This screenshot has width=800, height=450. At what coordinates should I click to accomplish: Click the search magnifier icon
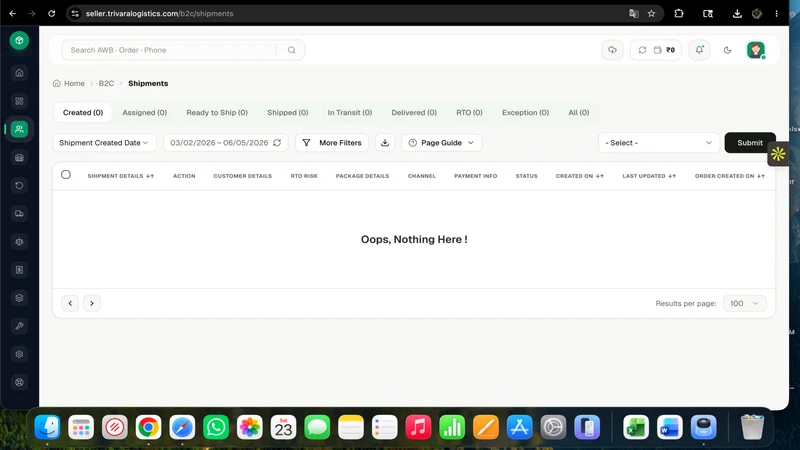point(291,50)
